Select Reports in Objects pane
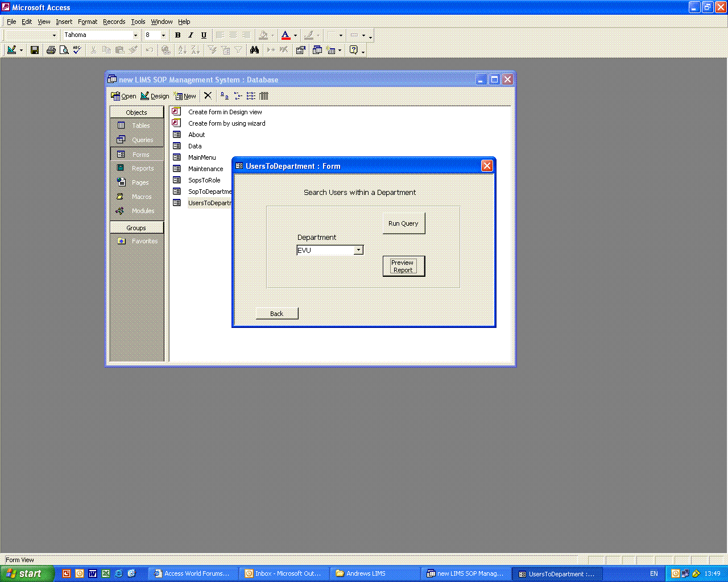This screenshot has width=728, height=582. click(x=136, y=168)
